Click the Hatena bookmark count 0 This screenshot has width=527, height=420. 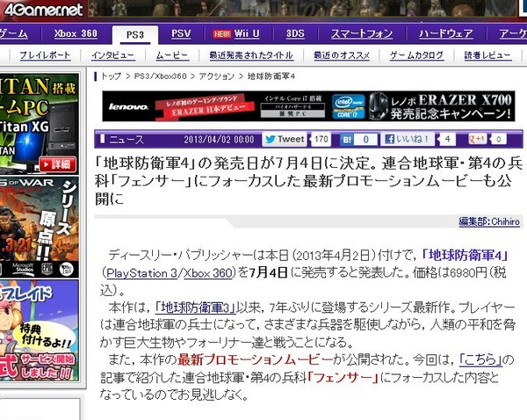[x=365, y=140]
